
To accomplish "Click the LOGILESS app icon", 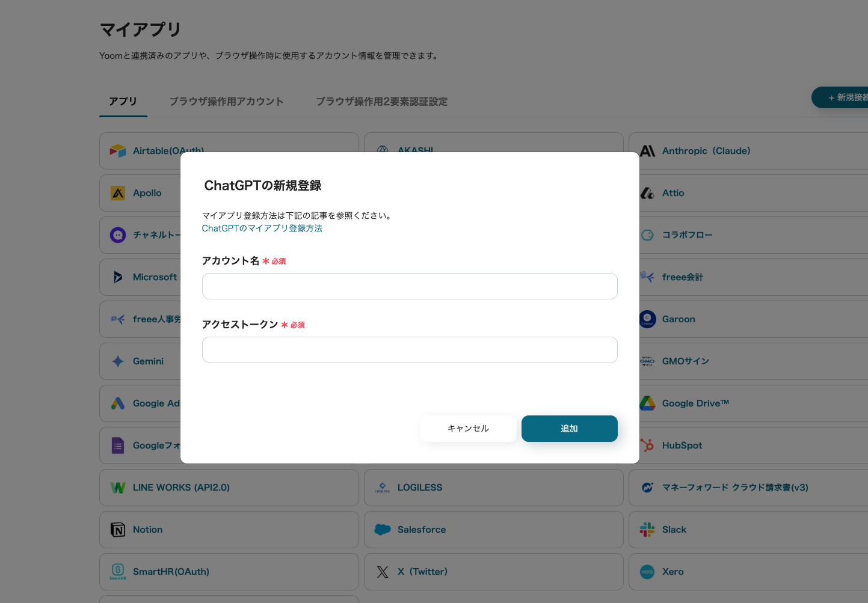I will tap(383, 488).
